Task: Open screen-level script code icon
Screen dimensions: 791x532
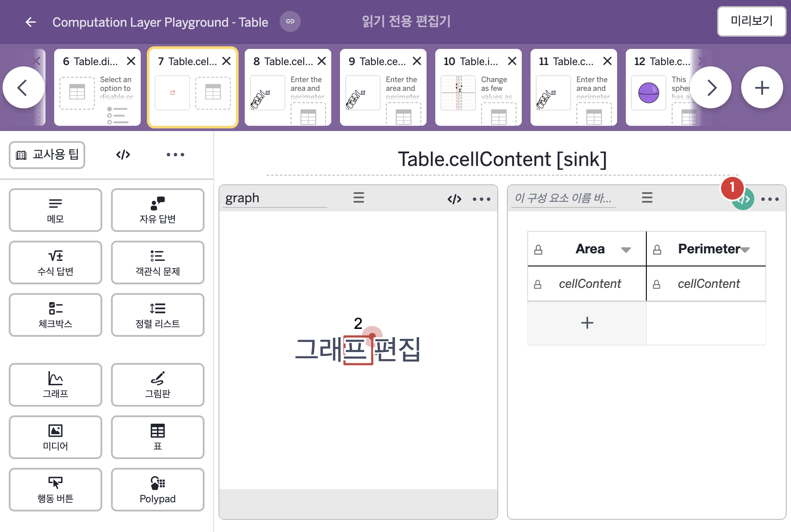Action: [123, 155]
